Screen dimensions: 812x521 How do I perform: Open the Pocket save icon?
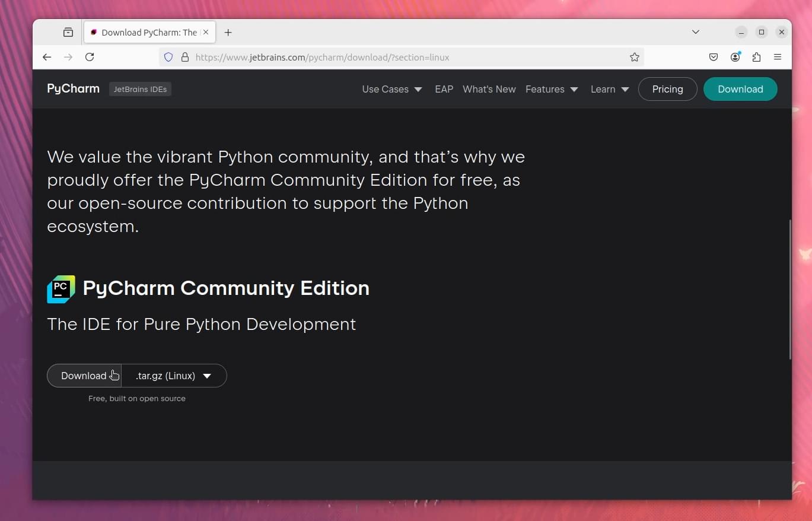point(714,57)
